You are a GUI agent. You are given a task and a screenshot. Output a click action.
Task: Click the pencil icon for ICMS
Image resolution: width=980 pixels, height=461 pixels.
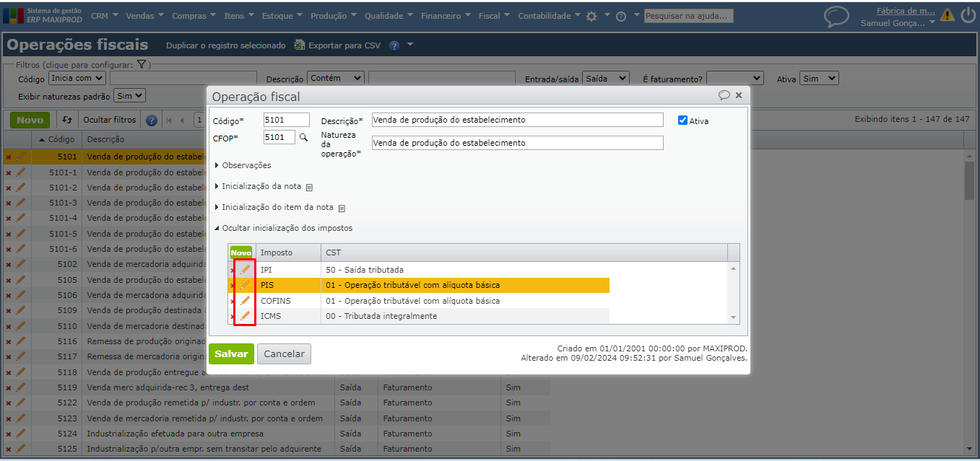click(246, 316)
